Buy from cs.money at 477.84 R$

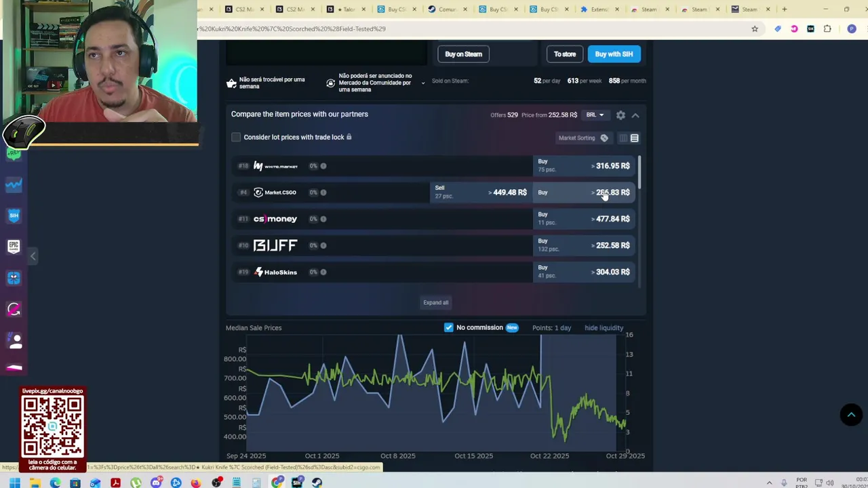tap(584, 219)
